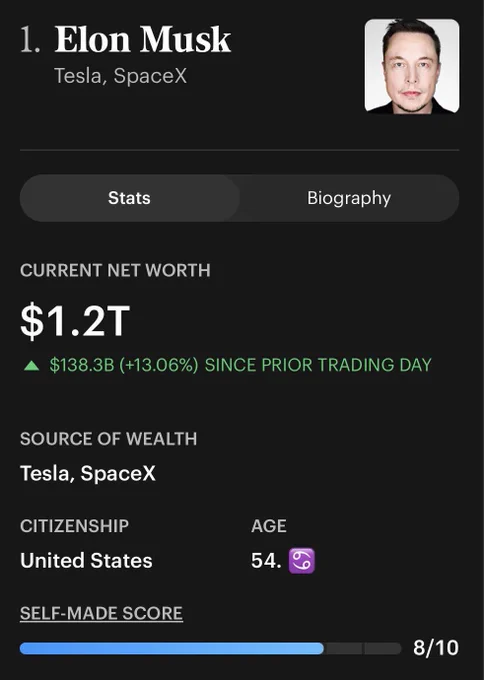This screenshot has width=484, height=680.
Task: Open the Biography tab
Action: pyautogui.click(x=349, y=198)
